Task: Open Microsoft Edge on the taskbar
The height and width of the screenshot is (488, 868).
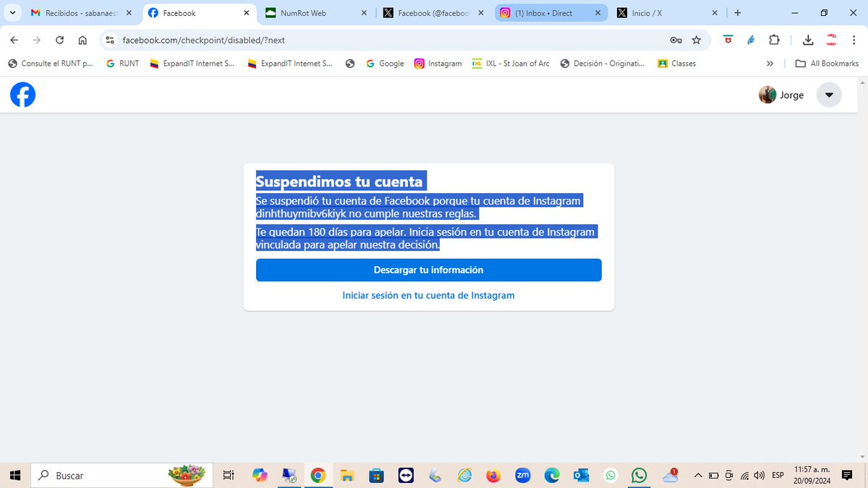Action: pyautogui.click(x=552, y=475)
